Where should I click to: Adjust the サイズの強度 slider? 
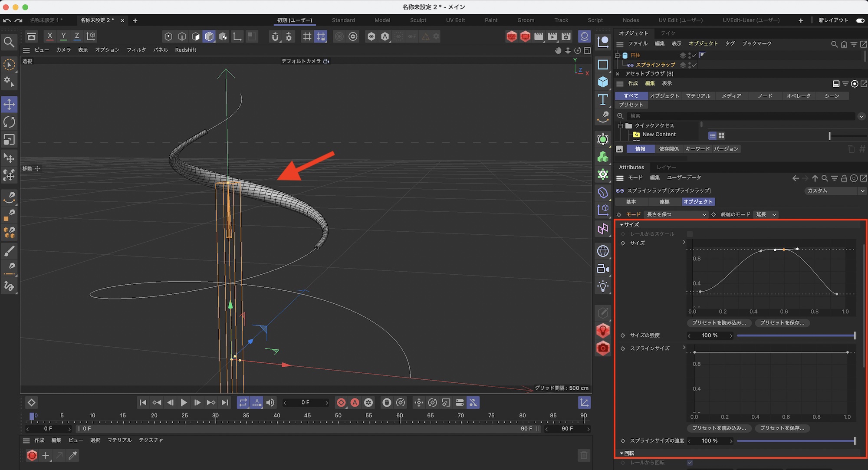coord(795,335)
